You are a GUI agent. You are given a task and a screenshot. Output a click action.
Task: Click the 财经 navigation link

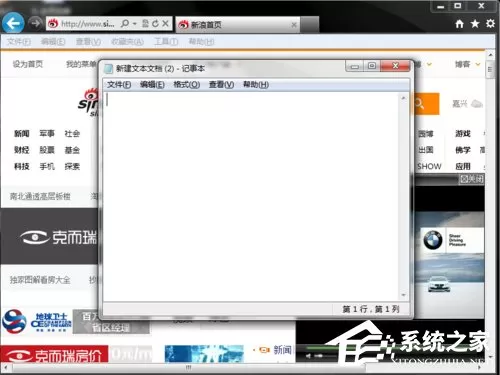coord(22,150)
